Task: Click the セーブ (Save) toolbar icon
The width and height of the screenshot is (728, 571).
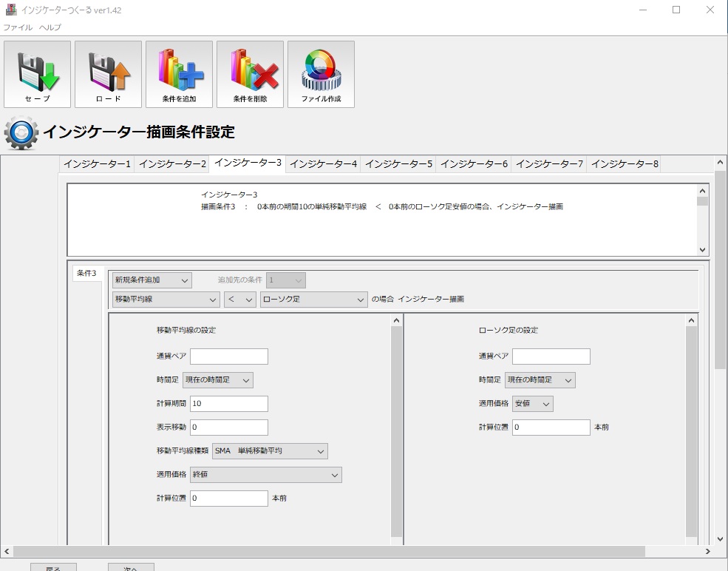Action: [x=37, y=74]
